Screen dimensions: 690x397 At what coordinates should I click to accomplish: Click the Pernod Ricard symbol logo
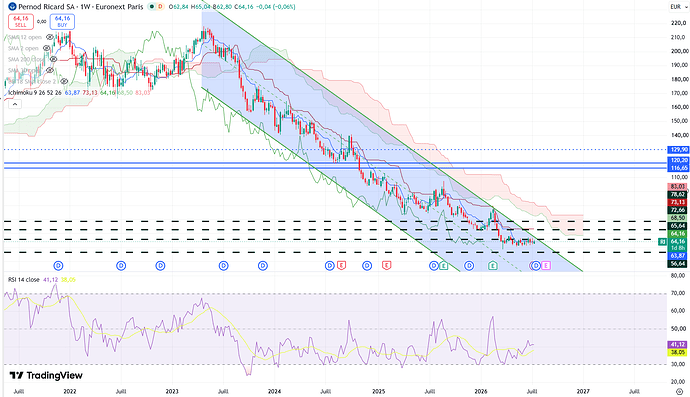coord(12,7)
